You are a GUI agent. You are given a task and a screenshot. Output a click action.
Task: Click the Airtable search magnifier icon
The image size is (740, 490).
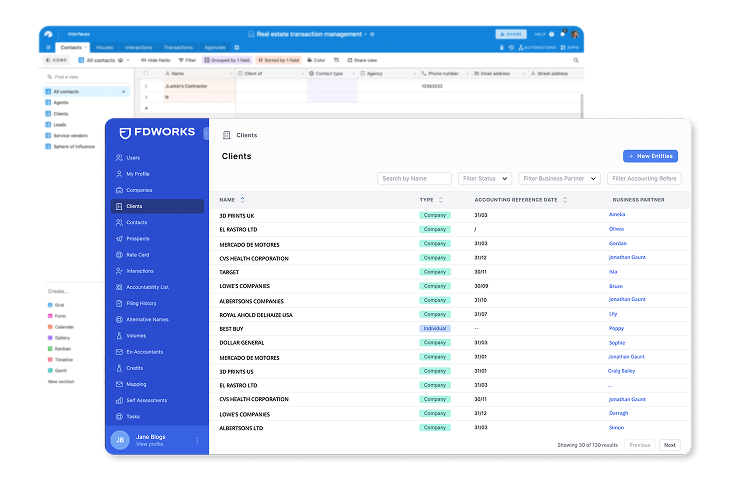coord(576,60)
